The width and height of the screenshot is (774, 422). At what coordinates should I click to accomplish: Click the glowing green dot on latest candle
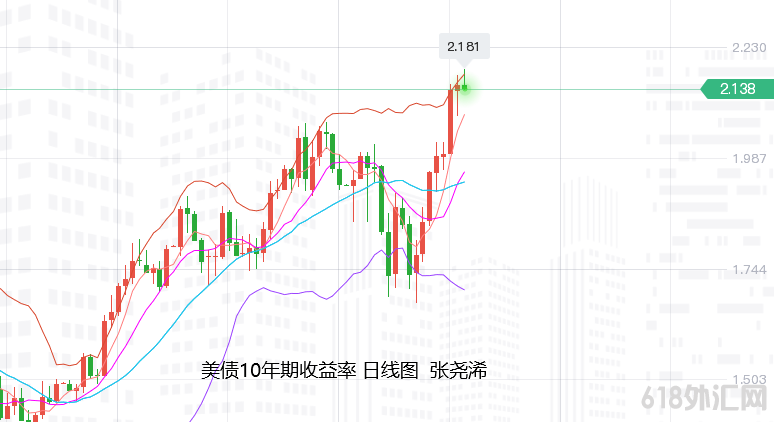pyautogui.click(x=465, y=88)
